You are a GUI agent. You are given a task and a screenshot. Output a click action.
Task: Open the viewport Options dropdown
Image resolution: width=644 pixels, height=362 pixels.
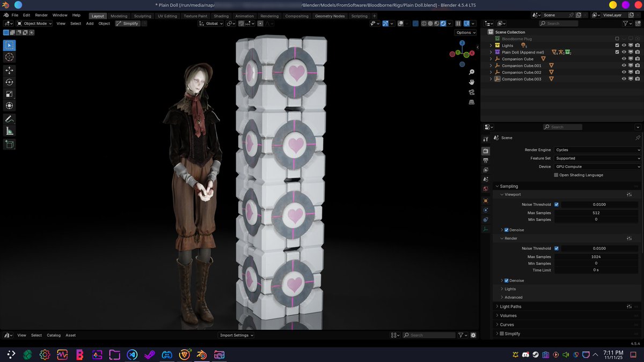[x=465, y=33]
